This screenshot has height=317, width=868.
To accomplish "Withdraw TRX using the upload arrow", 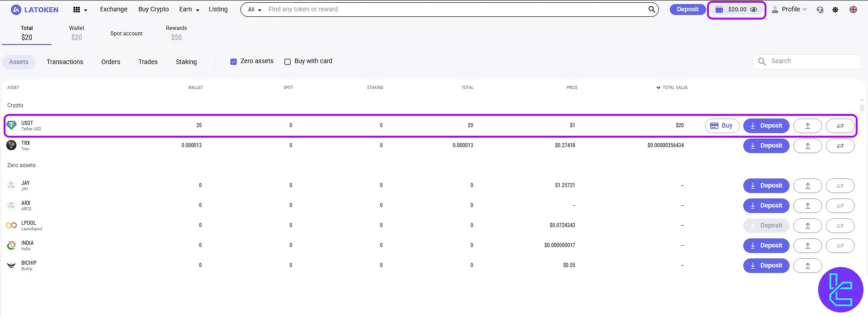I will pos(807,146).
